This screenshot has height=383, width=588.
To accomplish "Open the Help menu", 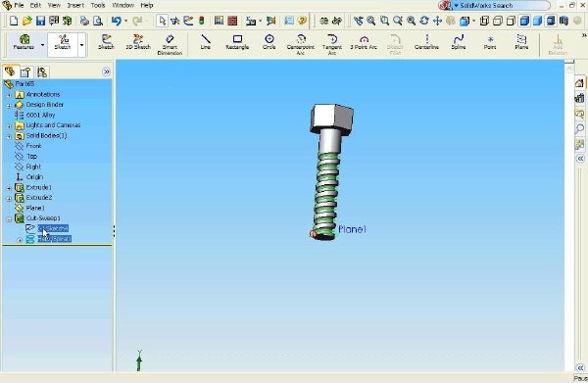I will [x=147, y=5].
